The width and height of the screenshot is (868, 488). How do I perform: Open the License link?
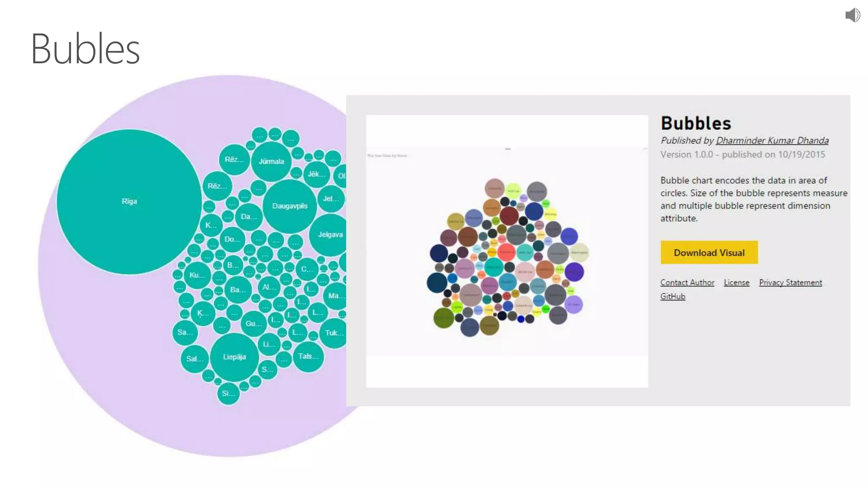click(736, 283)
